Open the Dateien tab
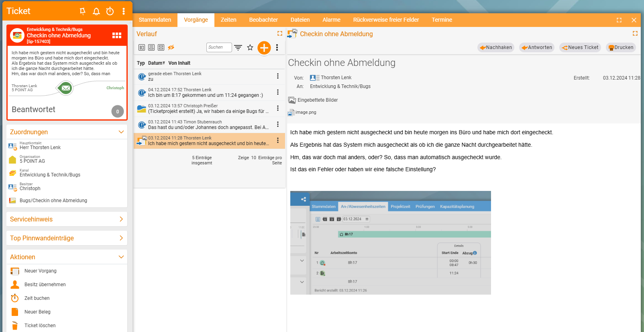The width and height of the screenshot is (644, 332). (300, 20)
